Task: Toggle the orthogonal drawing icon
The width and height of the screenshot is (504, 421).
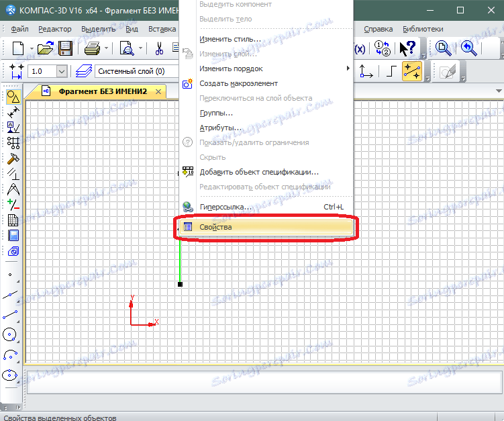Action: 391,71
